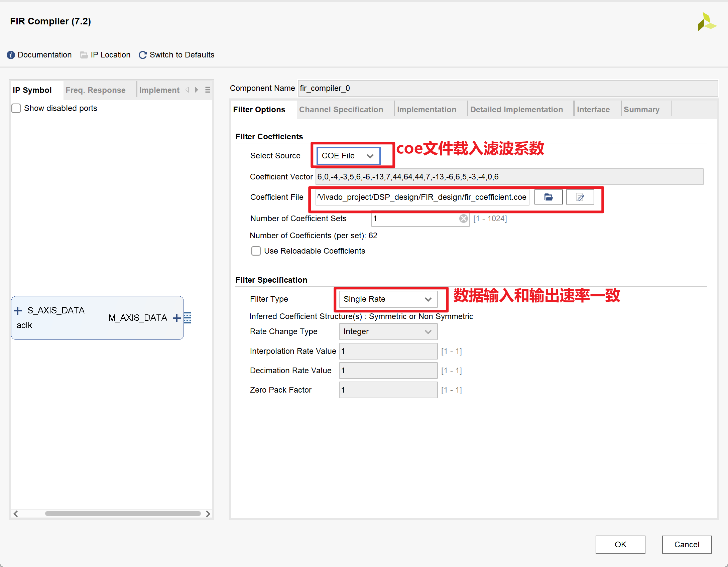Click the Decimation Rate Value field
The width and height of the screenshot is (728, 567).
click(x=388, y=371)
